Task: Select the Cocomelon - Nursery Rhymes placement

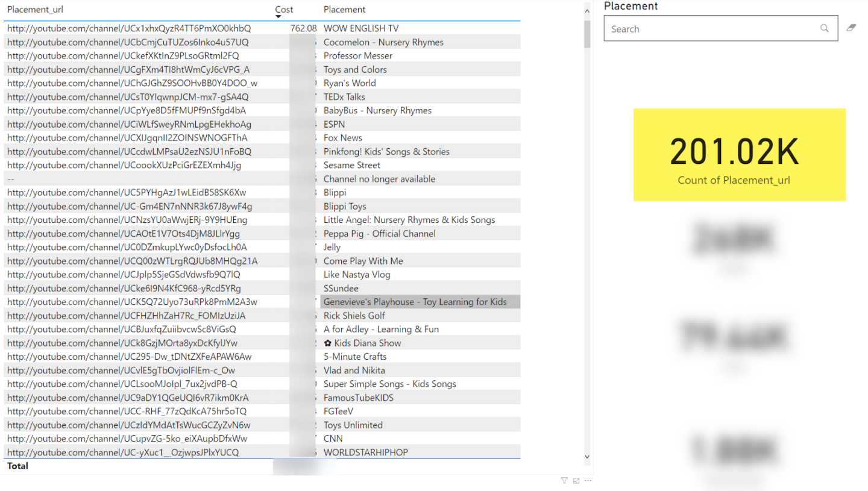Action: point(383,42)
